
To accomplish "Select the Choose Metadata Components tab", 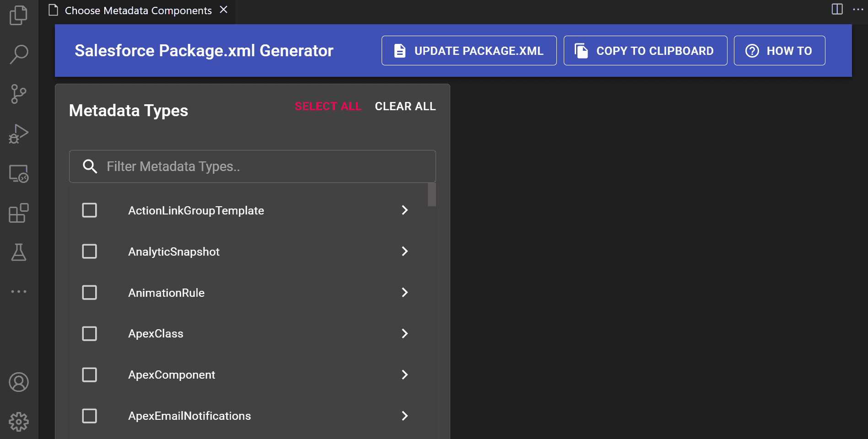I will [x=138, y=11].
